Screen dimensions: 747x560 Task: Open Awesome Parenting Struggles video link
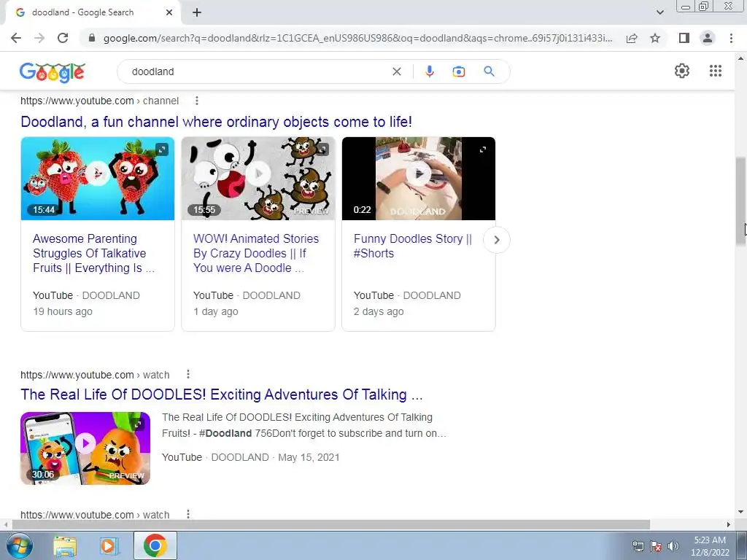(x=94, y=253)
